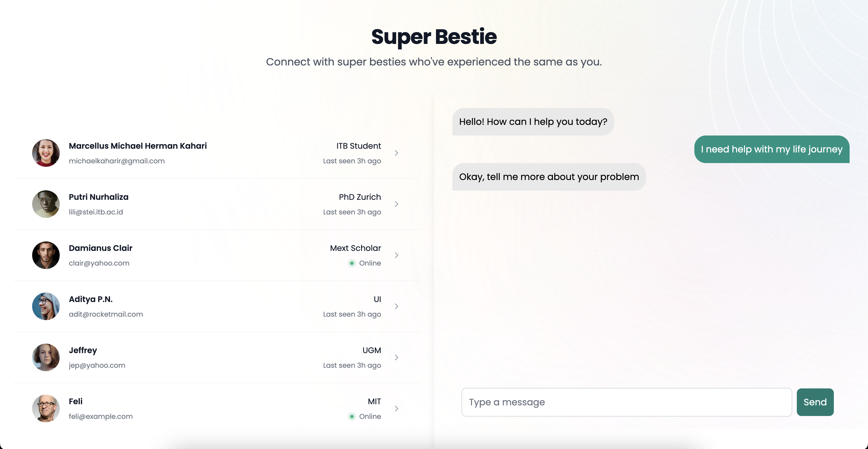Click the green Online indicator for Feli

point(352,416)
